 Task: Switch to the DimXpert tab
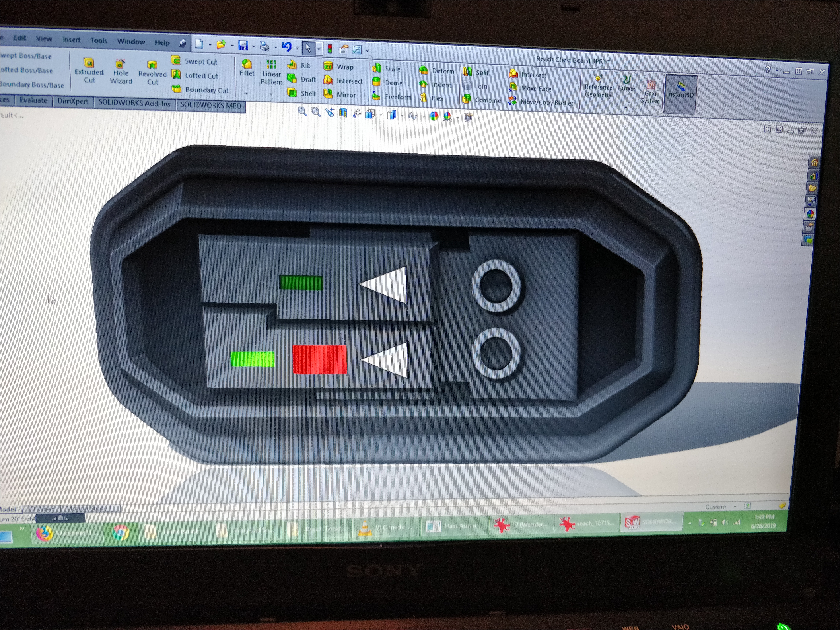click(x=73, y=101)
